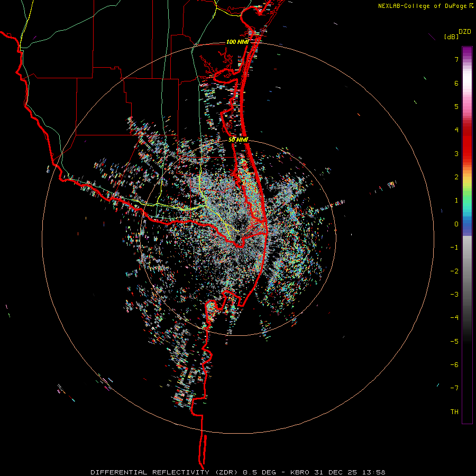The image size is (476, 476).
Task: Click the 1 value on color scale
Action: 456,200
